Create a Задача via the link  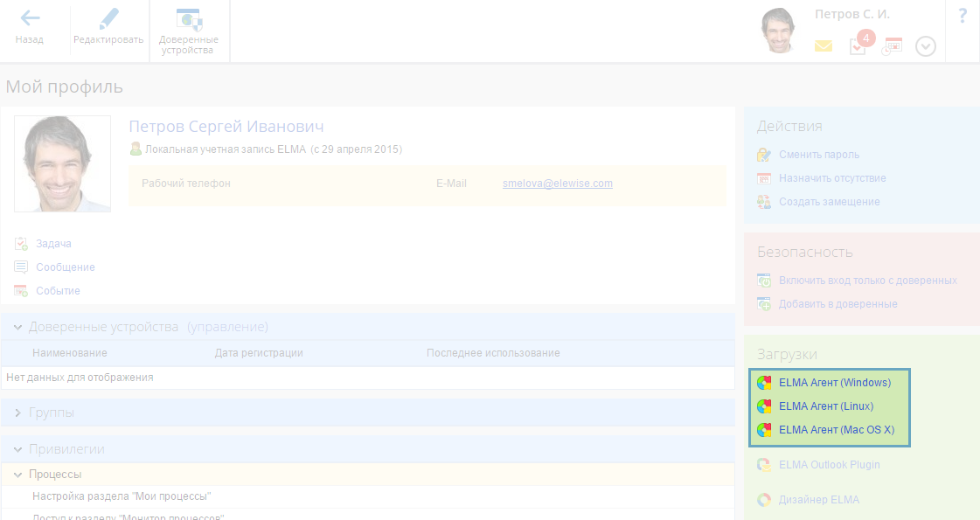(53, 244)
